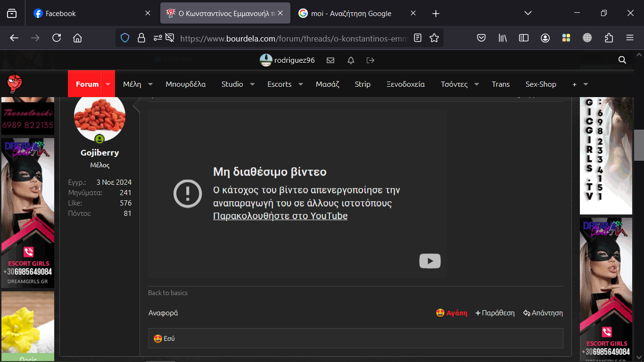This screenshot has width=644, height=362.
Task: Open the Μασάζ menu item
Action: [x=327, y=84]
